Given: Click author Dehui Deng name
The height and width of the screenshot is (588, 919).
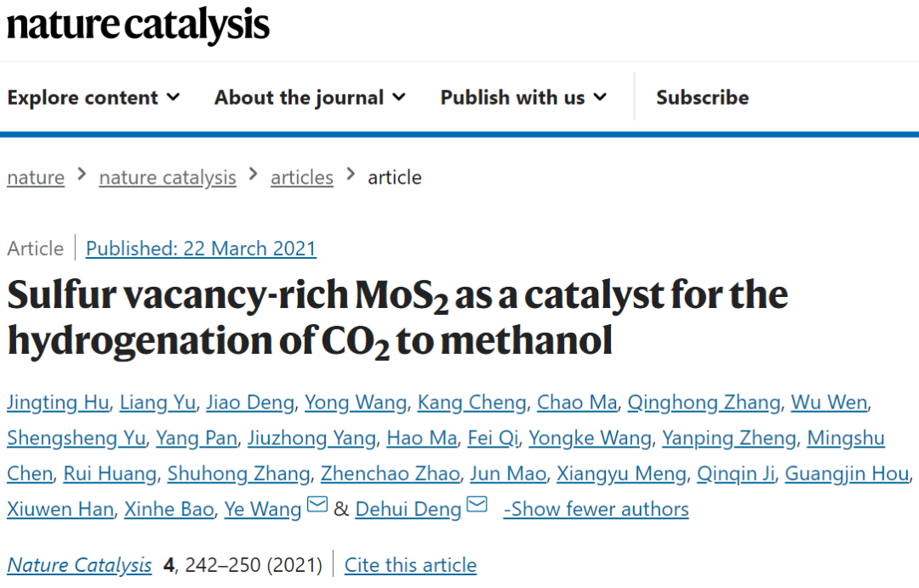Looking at the screenshot, I should coord(408,509).
